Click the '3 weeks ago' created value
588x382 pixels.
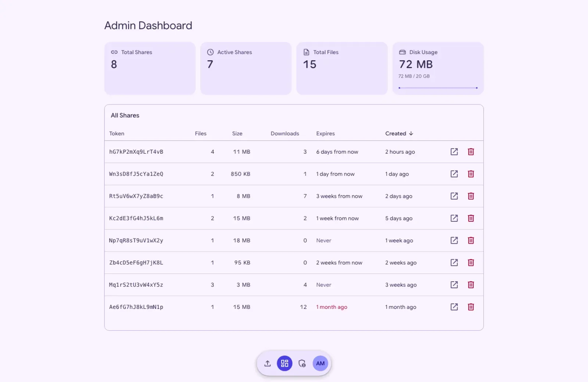pos(401,285)
